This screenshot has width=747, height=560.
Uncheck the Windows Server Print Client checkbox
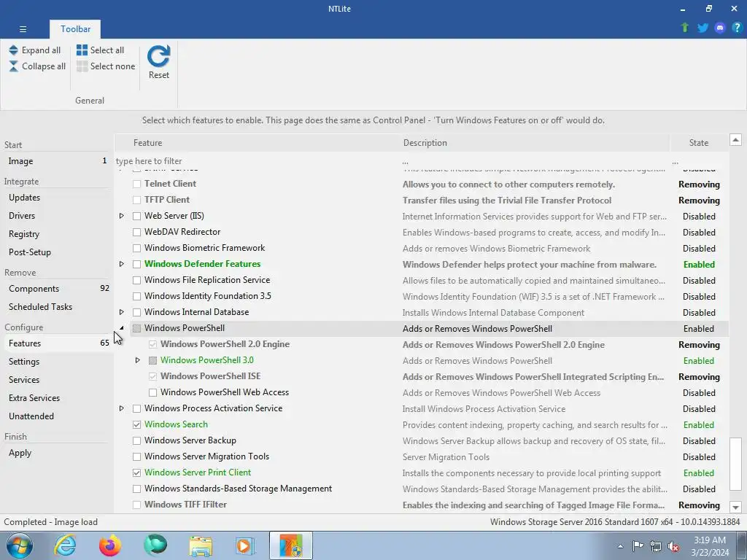(x=136, y=472)
